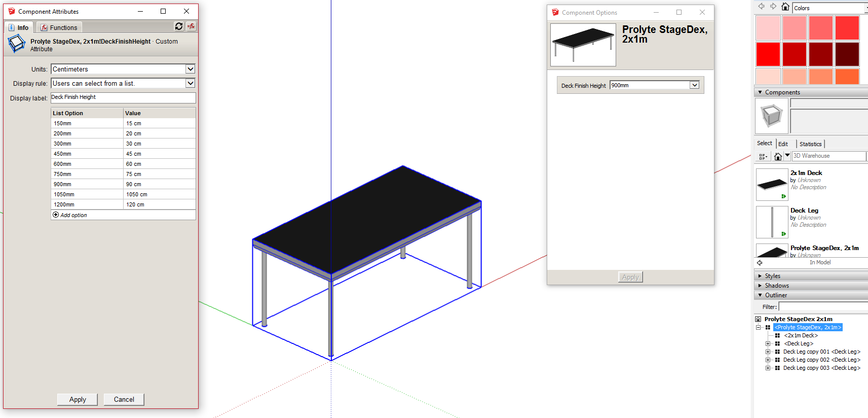This screenshot has height=418, width=868.
Task: Click the 900mm list option cell
Action: 87,184
